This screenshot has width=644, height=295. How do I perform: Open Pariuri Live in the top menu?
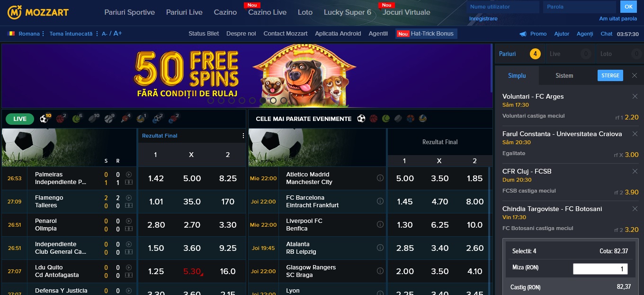tap(184, 12)
